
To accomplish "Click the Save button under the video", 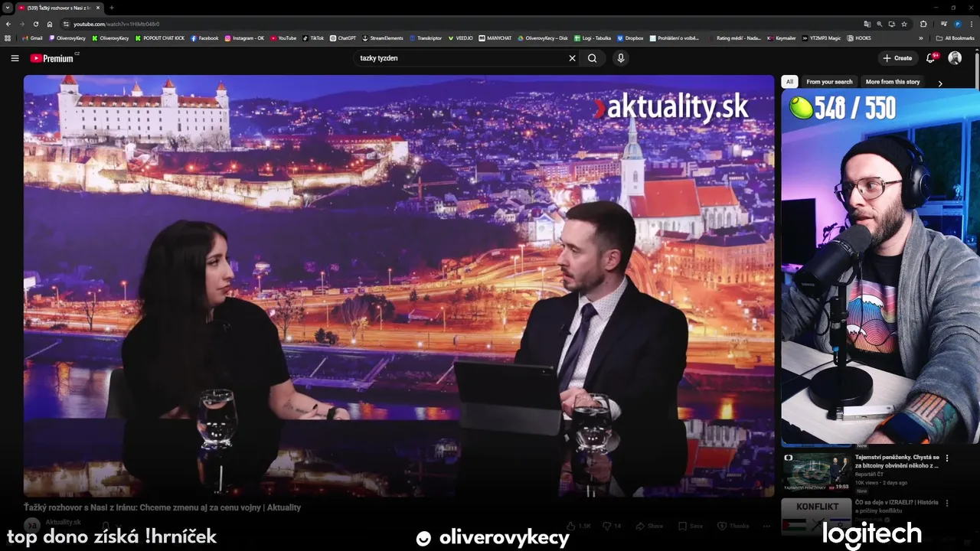I will pos(691,526).
